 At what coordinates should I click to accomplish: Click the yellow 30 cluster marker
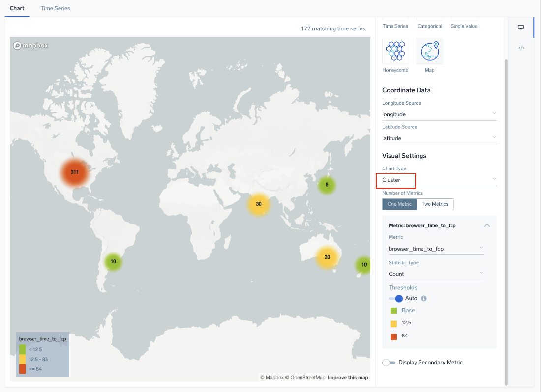tap(259, 204)
